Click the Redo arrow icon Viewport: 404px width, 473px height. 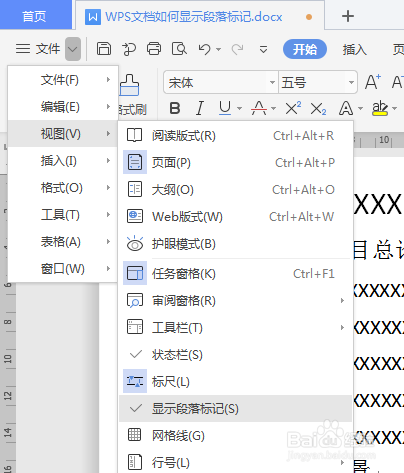[237, 49]
